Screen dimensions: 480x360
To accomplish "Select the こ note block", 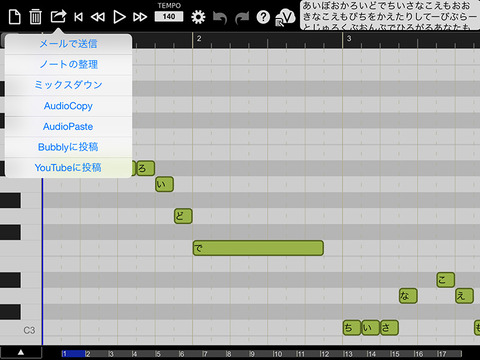I will 446,280.
